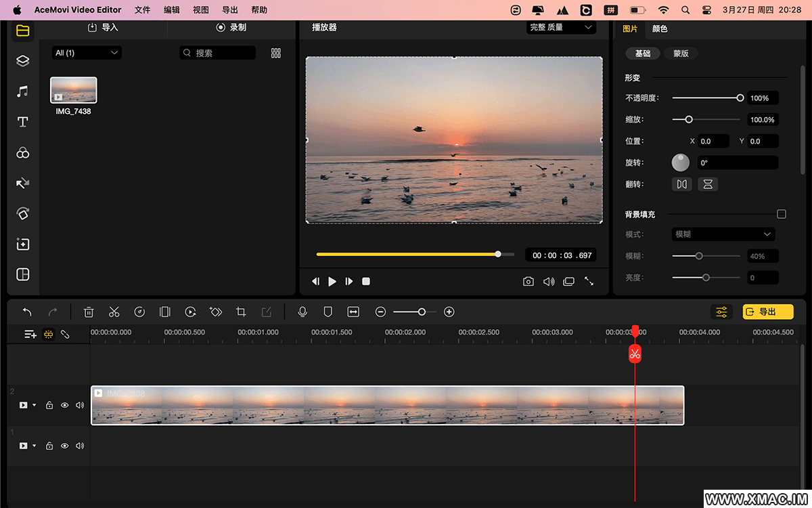Expand the All (1) media filter dropdown

click(x=87, y=53)
